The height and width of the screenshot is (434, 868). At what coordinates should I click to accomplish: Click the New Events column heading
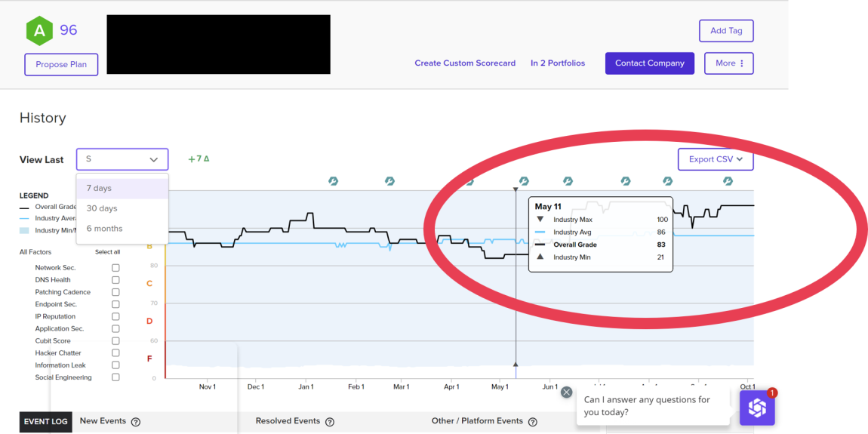(103, 420)
